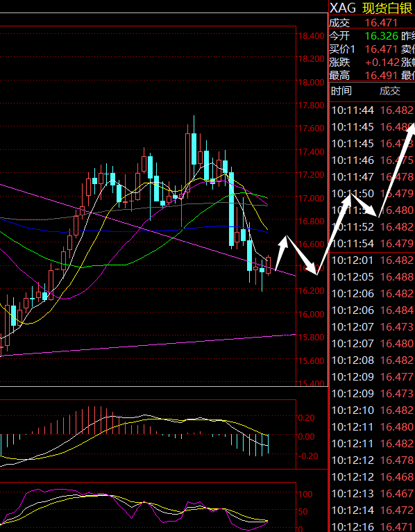Click the oscillator panel 50 axis label
The width and height of the screenshot is (415, 532).
(303, 512)
